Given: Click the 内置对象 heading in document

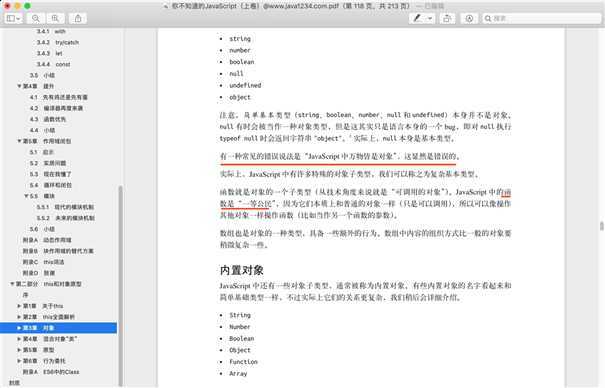Looking at the screenshot, I should pyautogui.click(x=242, y=270).
